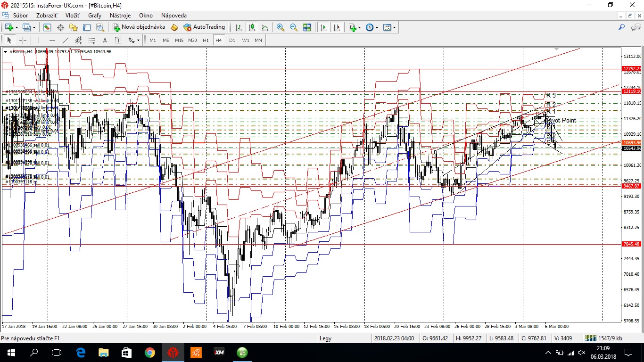The height and width of the screenshot is (362, 644).
Task: Expand the chart templates dropdown
Action: click(x=394, y=27)
